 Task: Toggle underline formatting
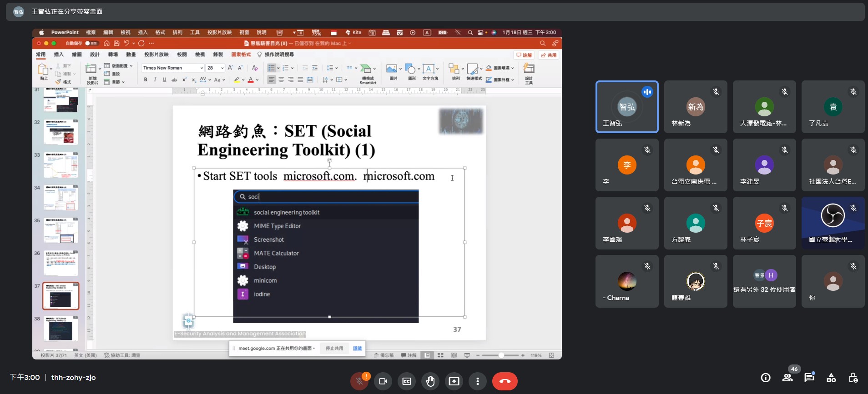point(165,80)
